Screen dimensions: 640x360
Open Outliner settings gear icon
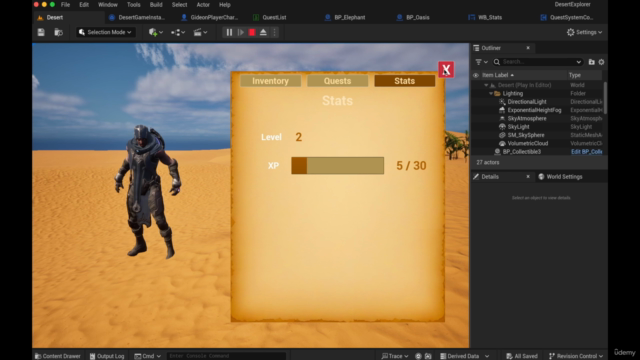point(601,62)
